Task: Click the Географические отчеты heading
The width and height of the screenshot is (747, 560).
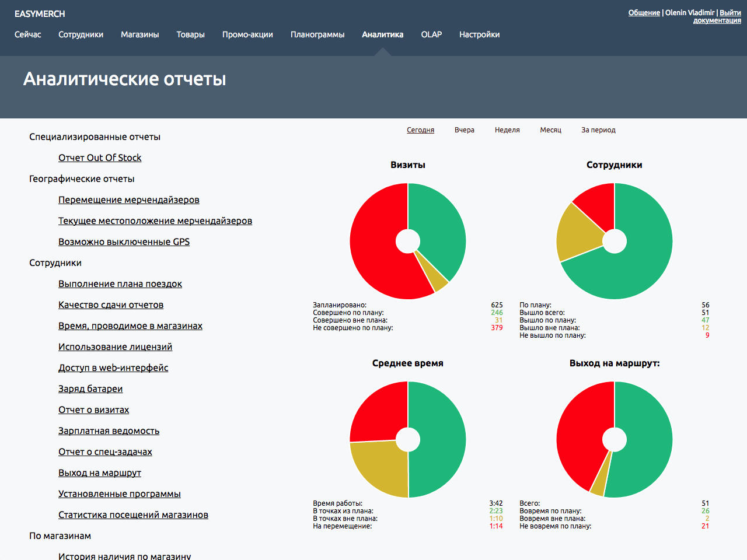Action: pyautogui.click(x=82, y=178)
